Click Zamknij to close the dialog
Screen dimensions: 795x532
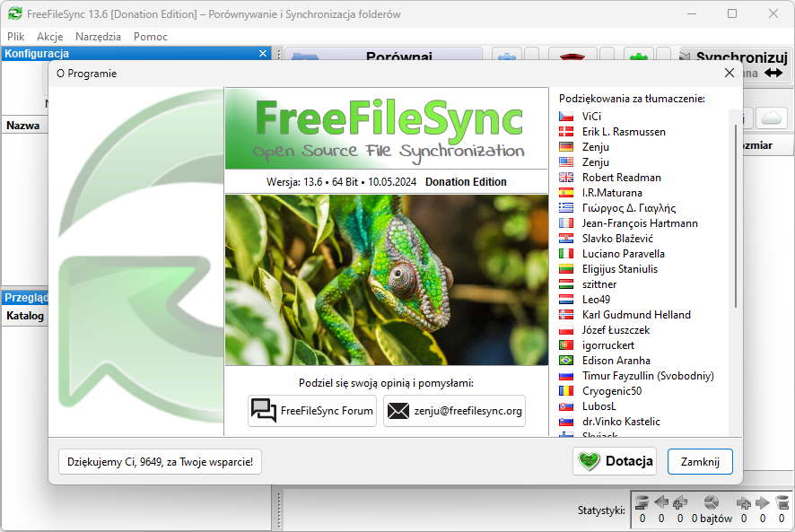click(700, 461)
